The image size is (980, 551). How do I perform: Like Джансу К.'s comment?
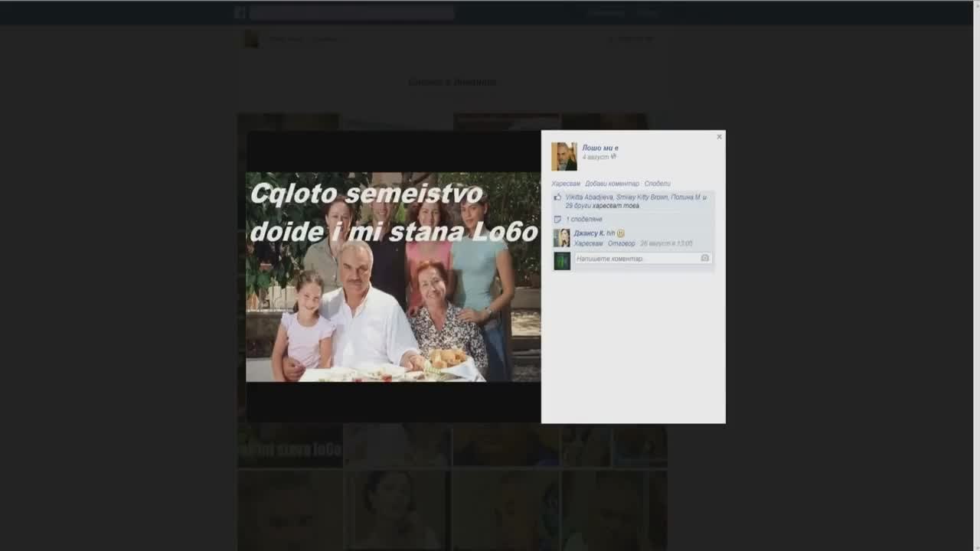pyautogui.click(x=588, y=243)
